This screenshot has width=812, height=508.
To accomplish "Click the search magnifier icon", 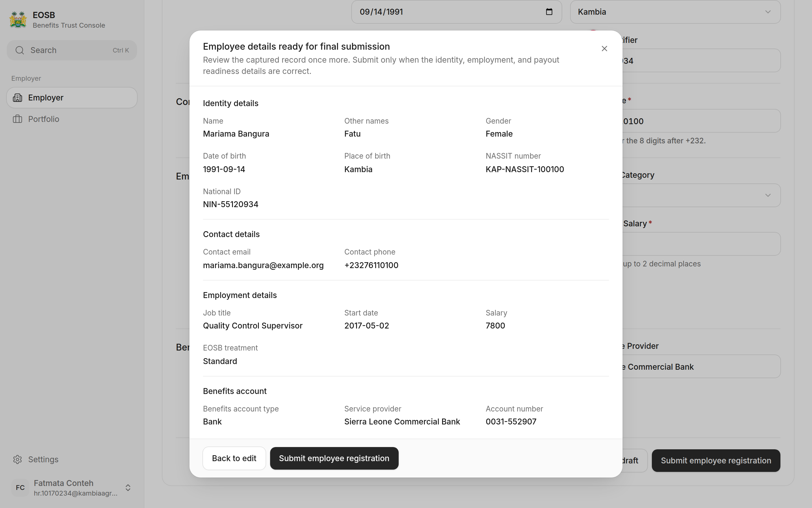I will [x=20, y=51].
